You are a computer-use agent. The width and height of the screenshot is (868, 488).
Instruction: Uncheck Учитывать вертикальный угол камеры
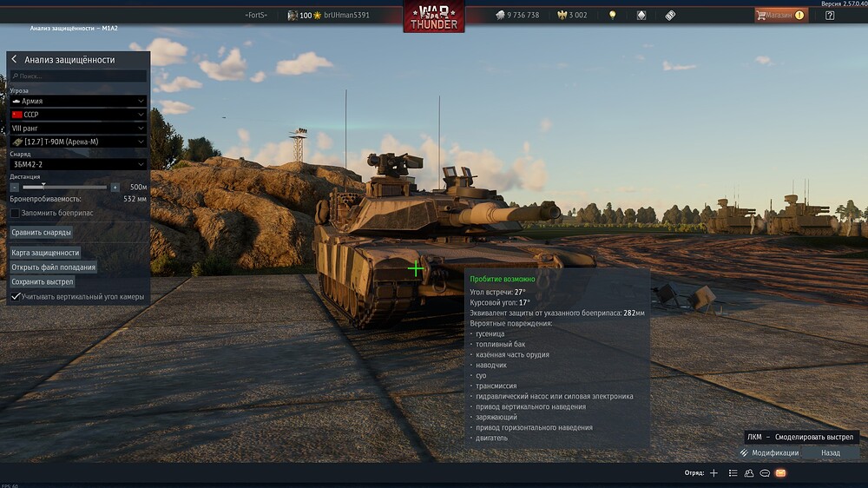(16, 297)
